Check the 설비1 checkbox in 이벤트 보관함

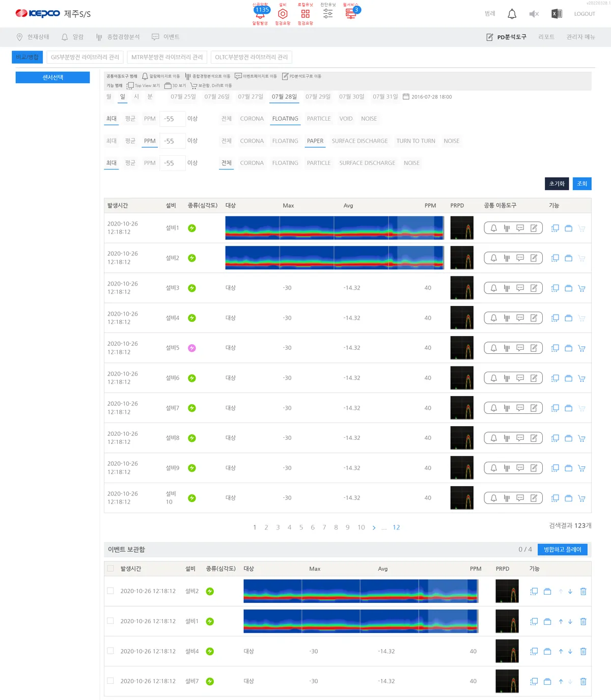point(110,621)
